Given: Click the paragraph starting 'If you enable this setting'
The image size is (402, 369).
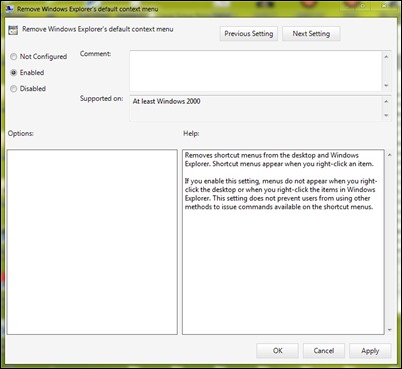Looking at the screenshot, I should pos(281,194).
